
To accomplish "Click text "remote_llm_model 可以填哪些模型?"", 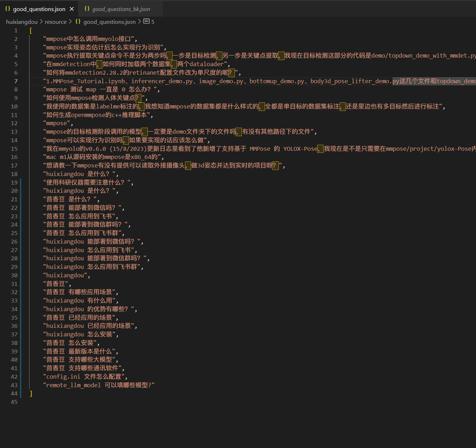I will coord(99,385).
